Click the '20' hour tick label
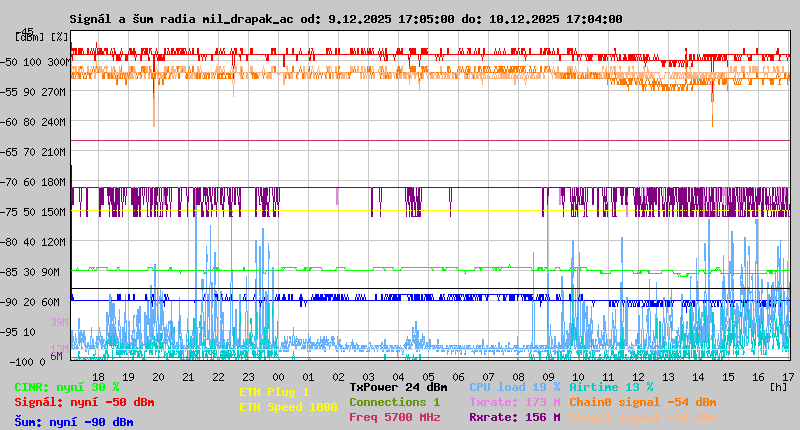Image resolution: width=800 pixels, height=430 pixels. (x=158, y=377)
